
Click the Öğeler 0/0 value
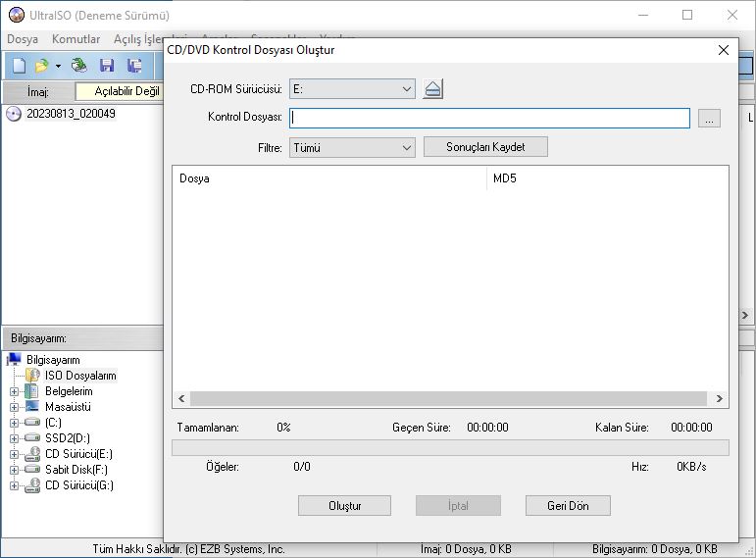[302, 467]
